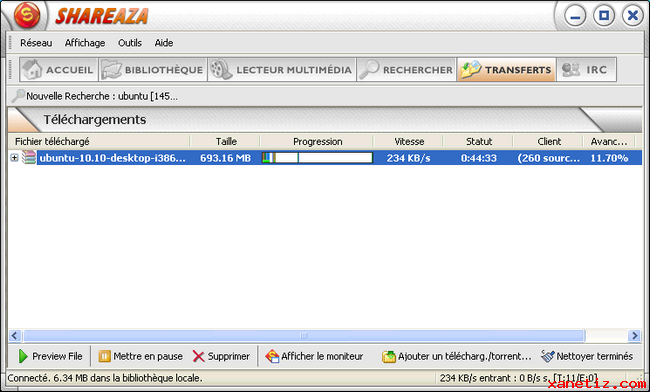
Task: Click the horizontal scrollbar thumb
Action: pos(304,336)
